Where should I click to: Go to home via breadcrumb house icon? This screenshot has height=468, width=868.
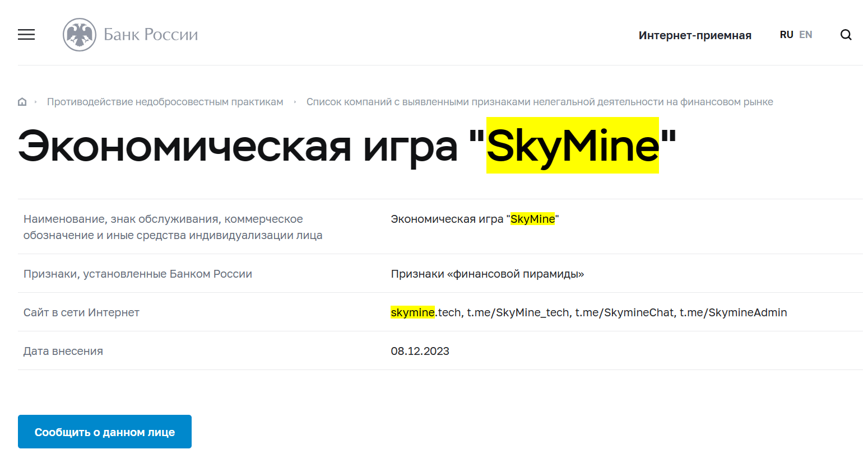(22, 102)
